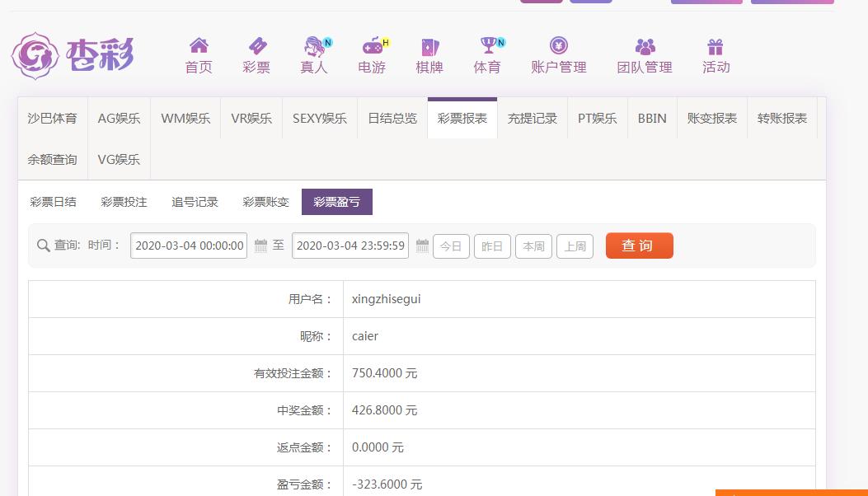This screenshot has width=868, height=496.
Task: Switch to the 账变报表 tab
Action: coord(712,118)
